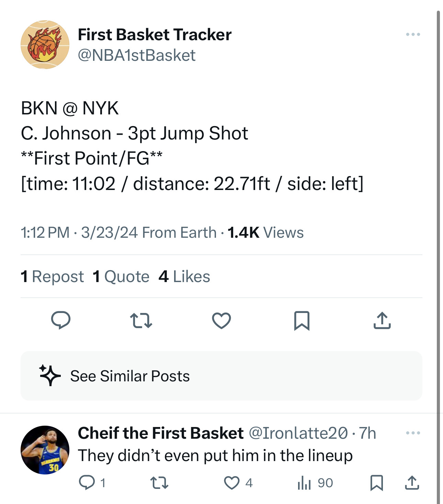This screenshot has height=504, width=443.
Task: Open the sparkle icon beside Similar Posts
Action: coord(50,376)
